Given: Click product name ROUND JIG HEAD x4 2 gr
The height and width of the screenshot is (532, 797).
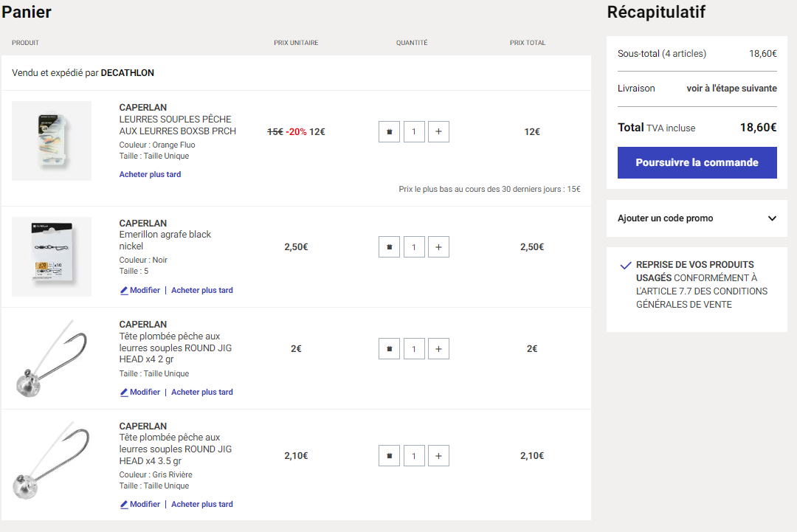Looking at the screenshot, I should coord(176,348).
